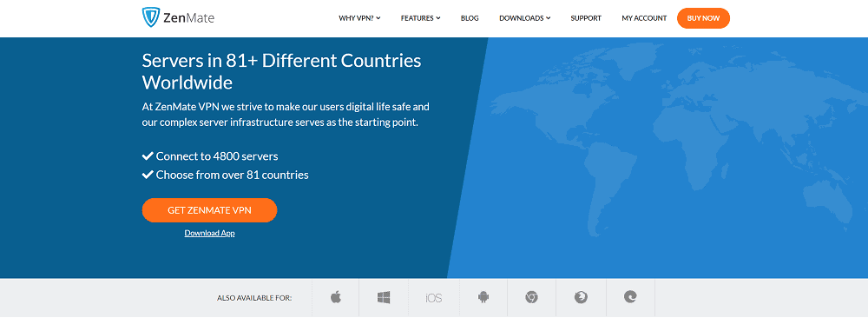868x318 pixels.
Task: Click the GET ZENMATE VPN button
Action: pos(209,210)
